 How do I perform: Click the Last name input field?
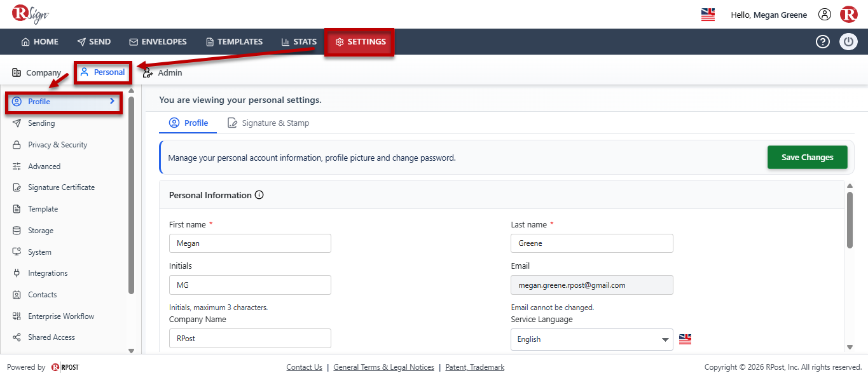[x=591, y=243]
